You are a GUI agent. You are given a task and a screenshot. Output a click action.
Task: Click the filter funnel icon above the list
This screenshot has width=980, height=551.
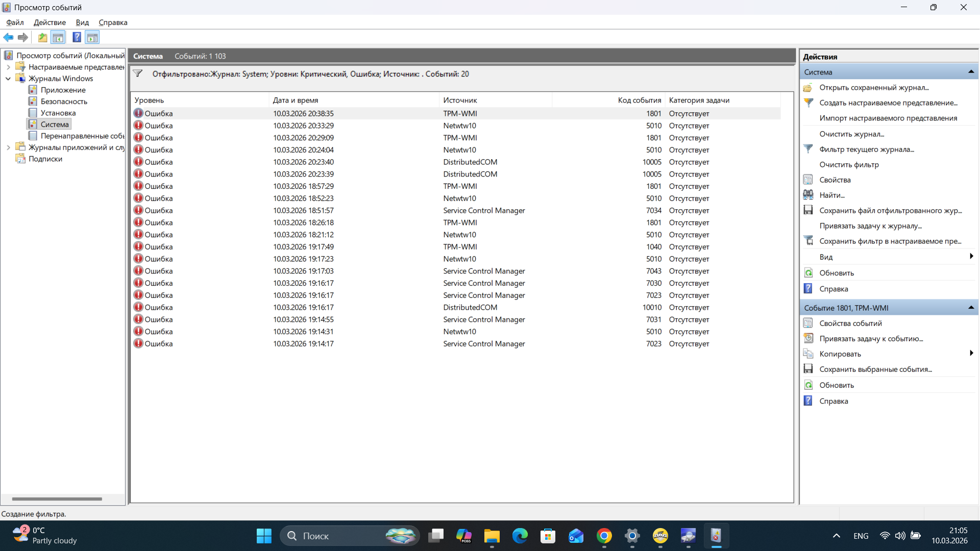point(138,73)
